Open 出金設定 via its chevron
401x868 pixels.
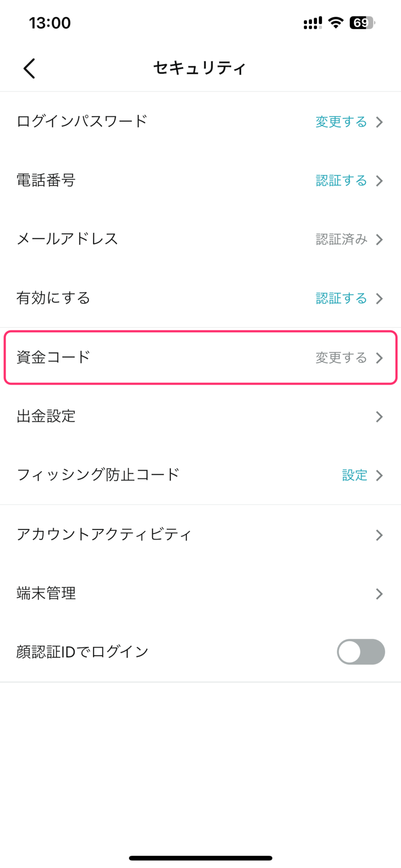point(379,416)
